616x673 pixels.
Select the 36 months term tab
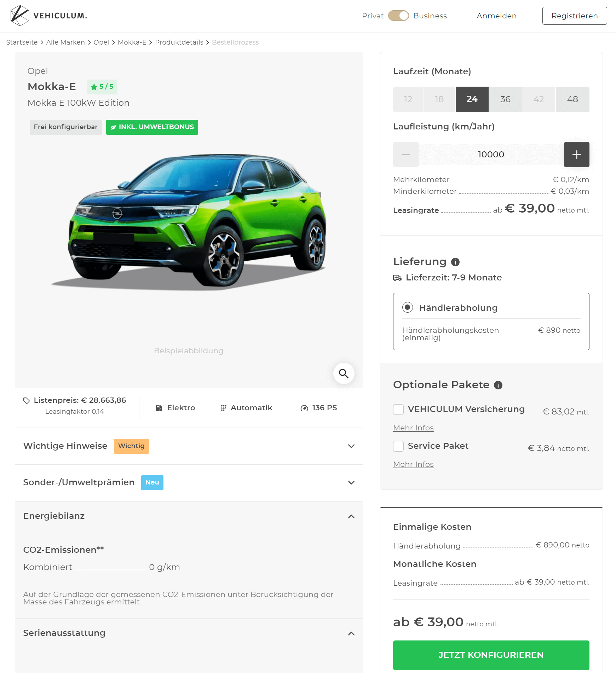click(x=505, y=99)
